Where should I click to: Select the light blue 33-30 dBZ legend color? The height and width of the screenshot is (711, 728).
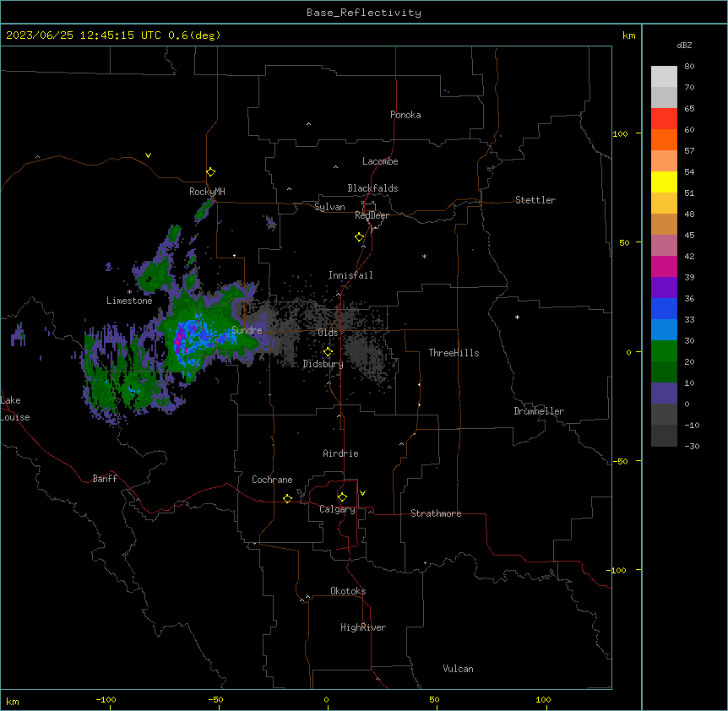pos(664,330)
